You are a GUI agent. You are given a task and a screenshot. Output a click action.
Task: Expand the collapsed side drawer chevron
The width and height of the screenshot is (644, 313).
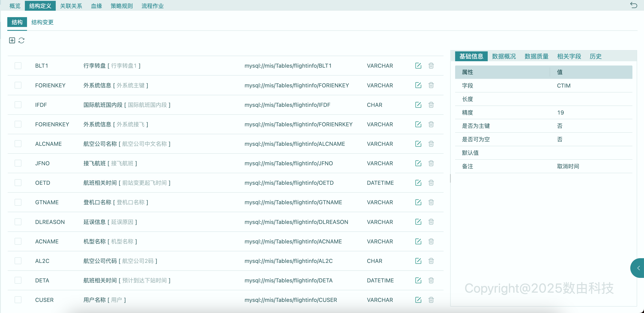point(638,268)
